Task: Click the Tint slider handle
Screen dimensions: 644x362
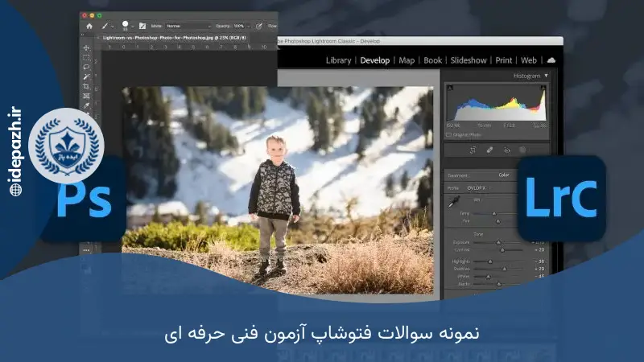Action: [497, 221]
